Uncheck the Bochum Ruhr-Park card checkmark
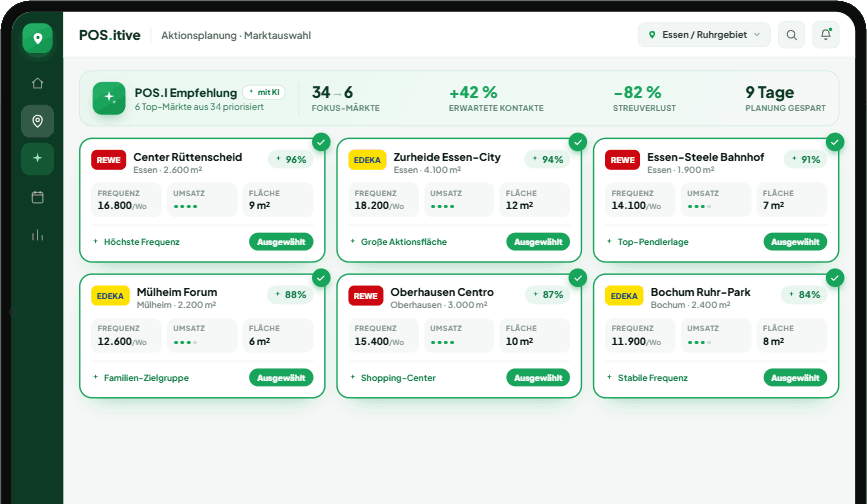 (x=834, y=277)
